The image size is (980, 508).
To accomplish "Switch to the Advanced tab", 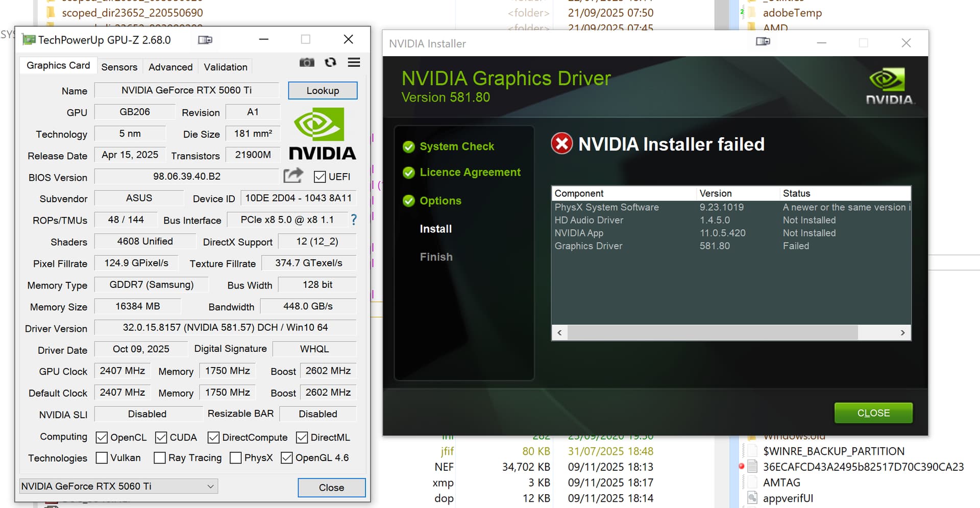I will point(170,67).
